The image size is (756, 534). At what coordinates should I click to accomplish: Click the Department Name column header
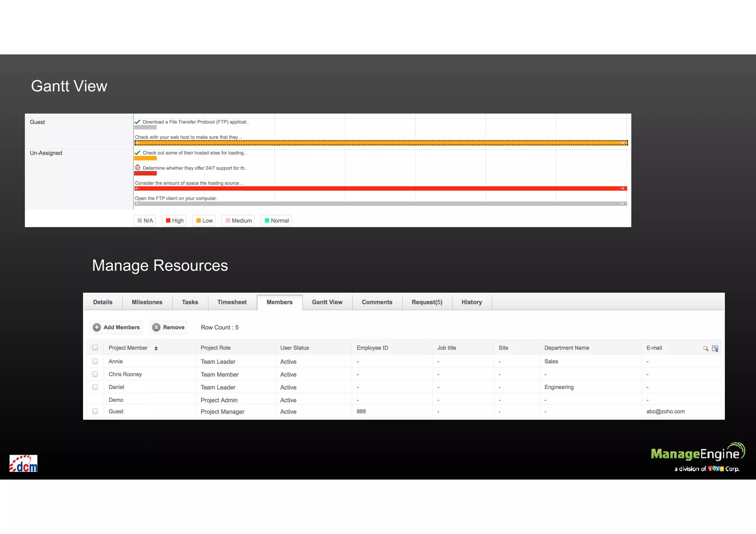pyautogui.click(x=567, y=348)
